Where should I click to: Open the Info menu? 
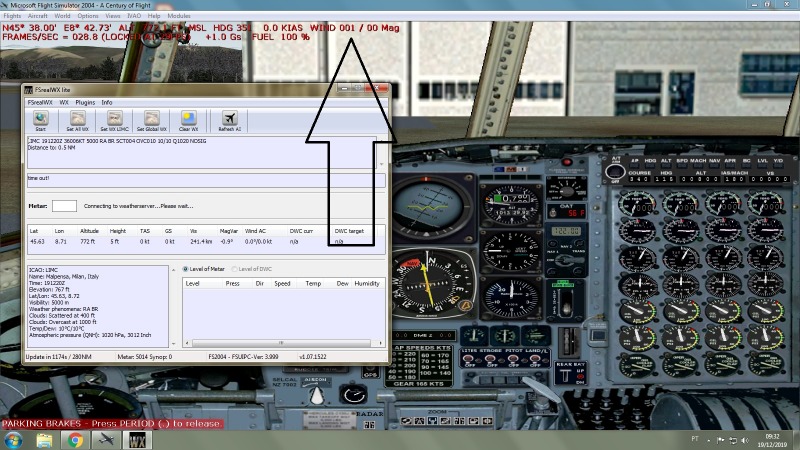(x=107, y=103)
